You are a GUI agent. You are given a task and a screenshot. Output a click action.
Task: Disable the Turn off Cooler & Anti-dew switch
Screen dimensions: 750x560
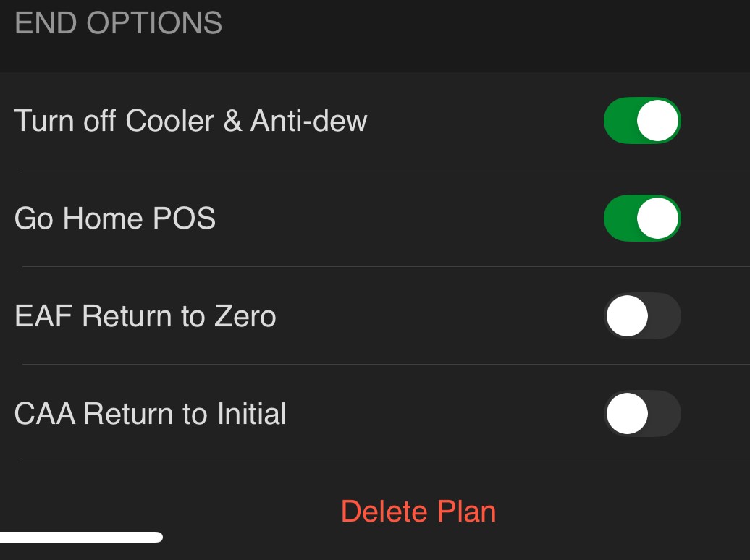(642, 121)
